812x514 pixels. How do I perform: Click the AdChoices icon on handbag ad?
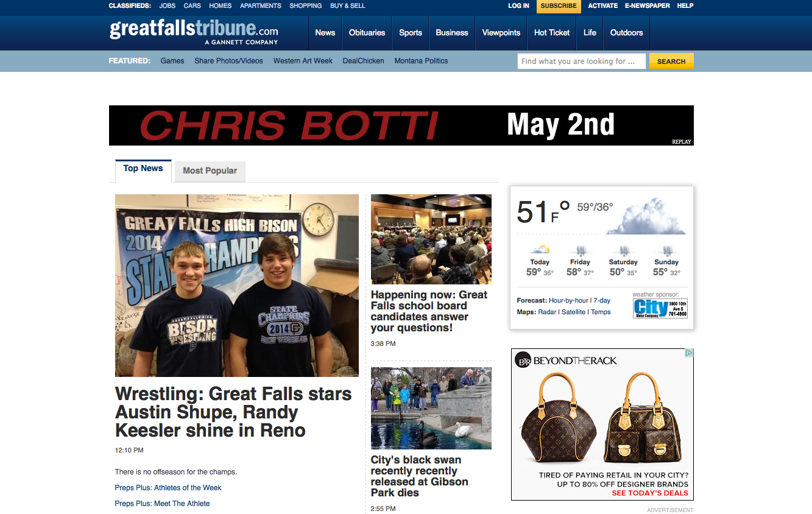tap(689, 353)
